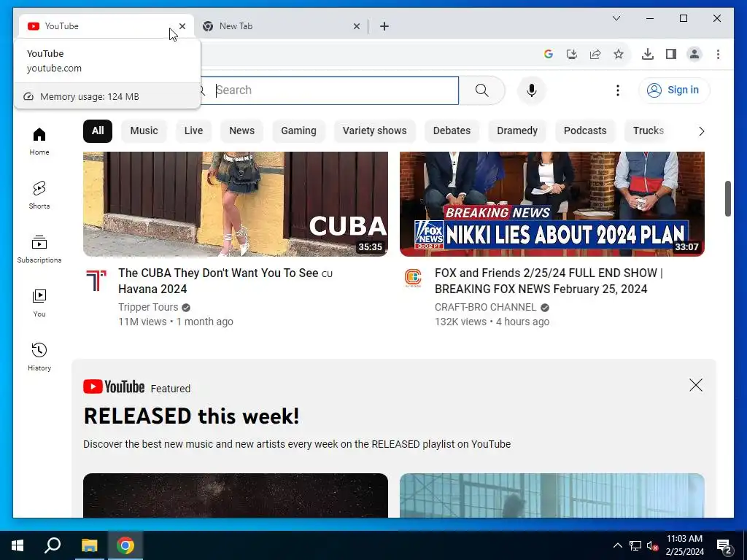The width and height of the screenshot is (747, 560).
Task: Select the Dramedy filter chip
Action: coord(517,131)
